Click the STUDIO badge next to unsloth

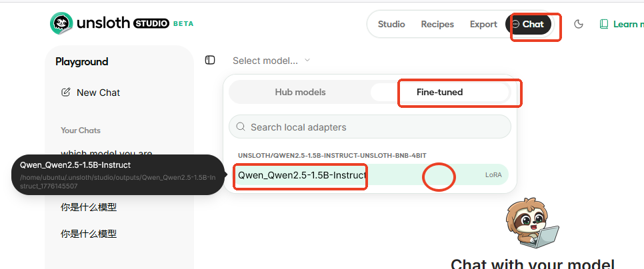[x=150, y=24]
